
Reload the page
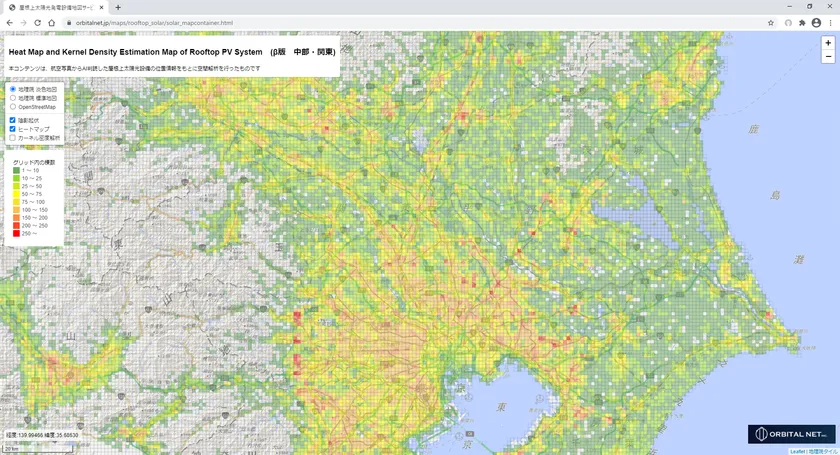tap(38, 22)
